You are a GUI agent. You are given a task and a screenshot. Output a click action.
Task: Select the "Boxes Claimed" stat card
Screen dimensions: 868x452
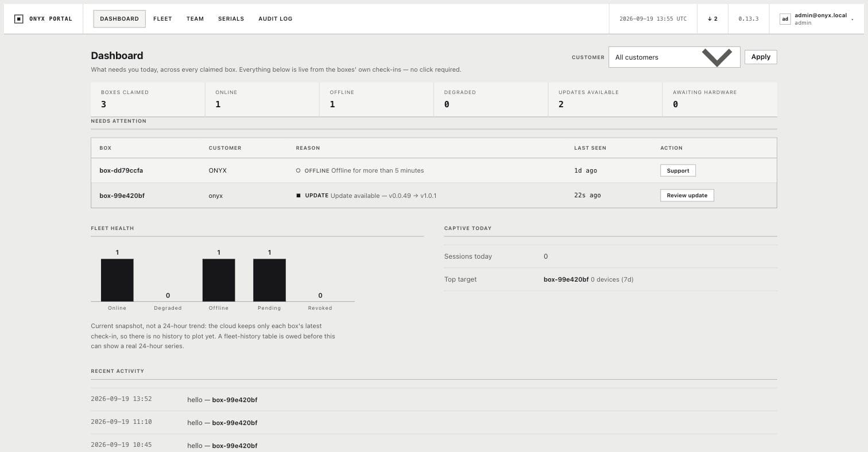point(148,99)
